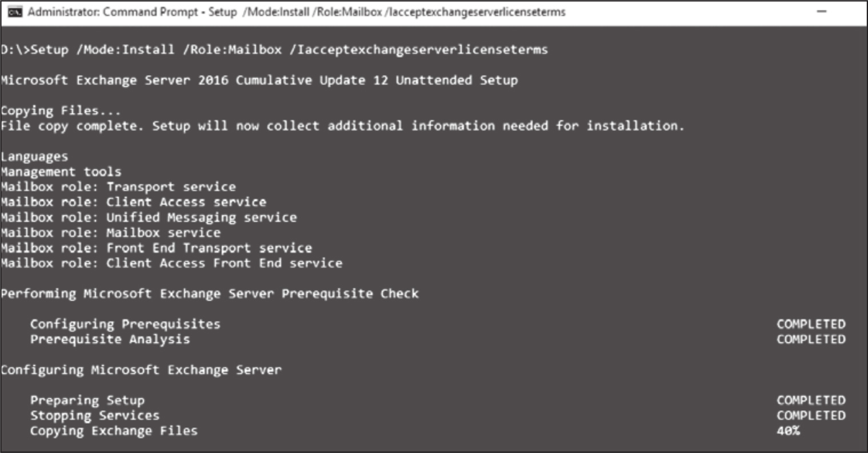The height and width of the screenshot is (453, 868).
Task: Click the "Management tools" line
Action: (x=61, y=172)
